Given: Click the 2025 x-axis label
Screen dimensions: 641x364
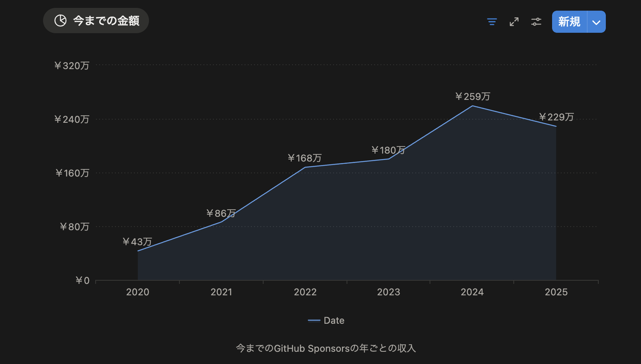Looking at the screenshot, I should [556, 292].
